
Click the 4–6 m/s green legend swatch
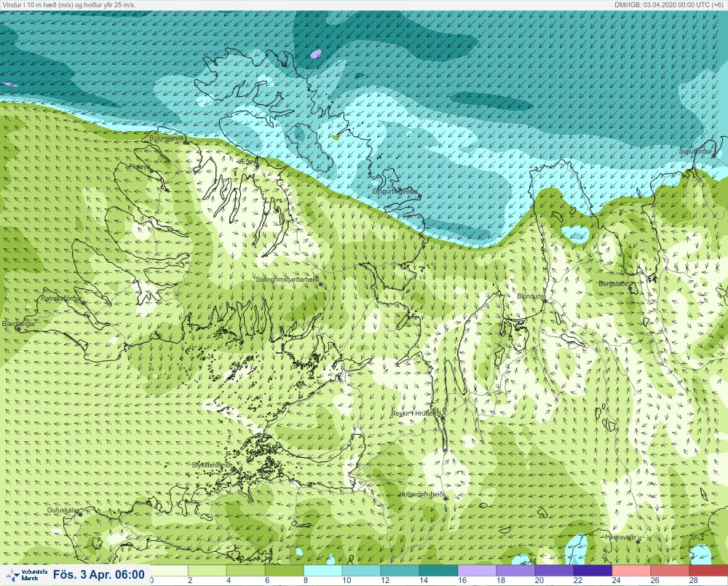[245, 570]
